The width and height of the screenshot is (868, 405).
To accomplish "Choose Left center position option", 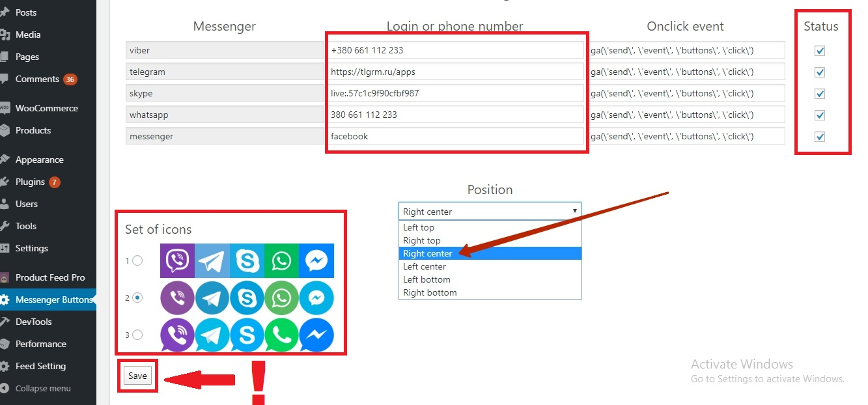I will coord(490,266).
